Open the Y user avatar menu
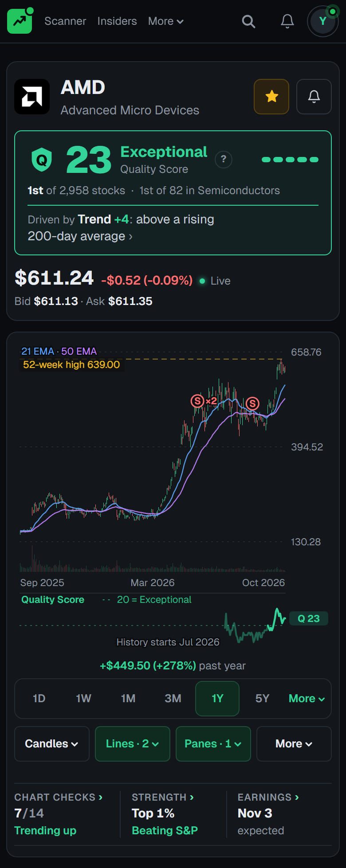This screenshot has height=868, width=346. point(323,21)
